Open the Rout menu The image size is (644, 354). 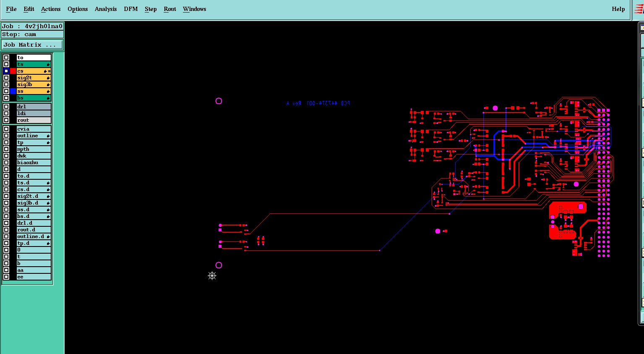point(170,9)
